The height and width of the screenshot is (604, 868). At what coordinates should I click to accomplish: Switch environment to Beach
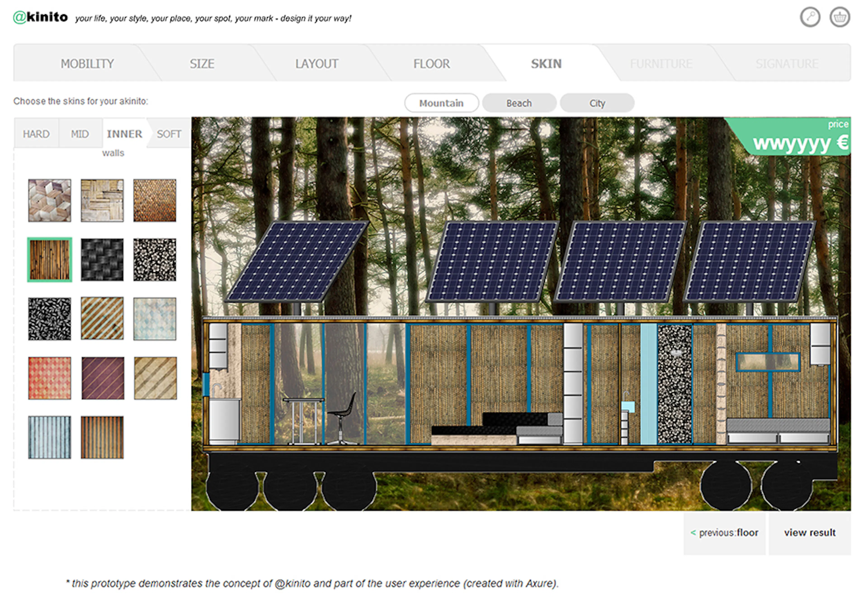point(519,103)
